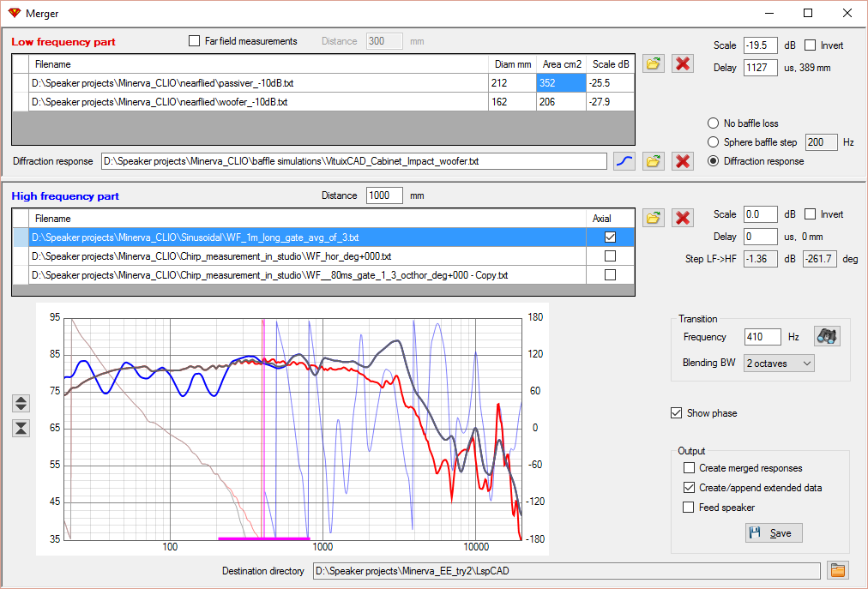Click the Axial column header

pos(610,219)
